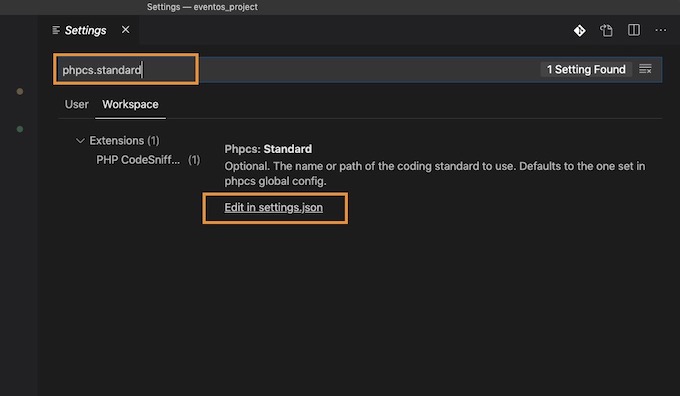Open the More Actions ellipsis menu
This screenshot has width=680, height=396.
[660, 30]
